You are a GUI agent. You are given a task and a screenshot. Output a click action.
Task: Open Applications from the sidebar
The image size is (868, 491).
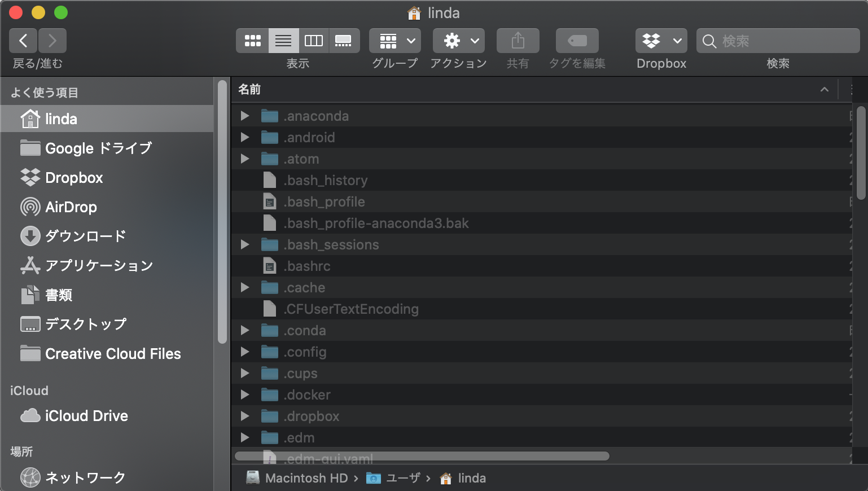click(x=99, y=265)
